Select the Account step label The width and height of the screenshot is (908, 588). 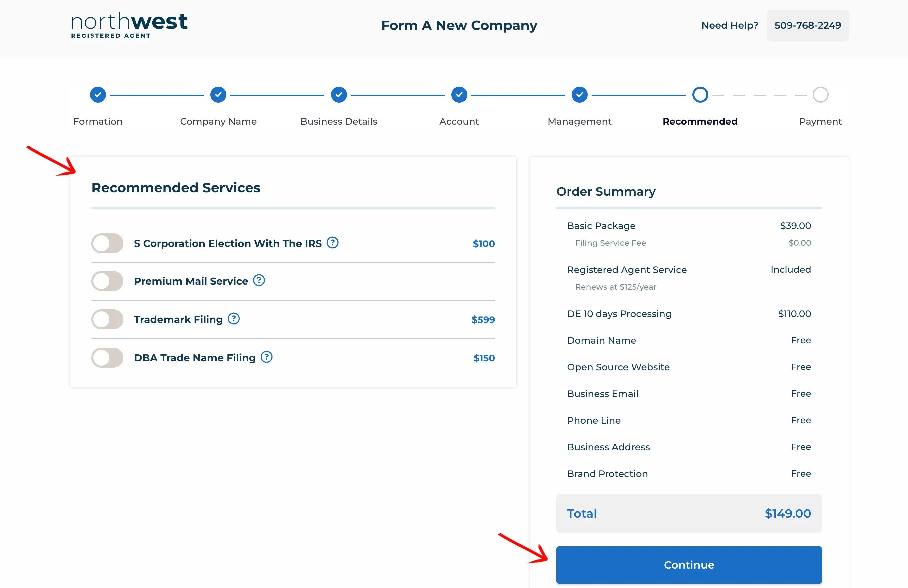tap(459, 121)
